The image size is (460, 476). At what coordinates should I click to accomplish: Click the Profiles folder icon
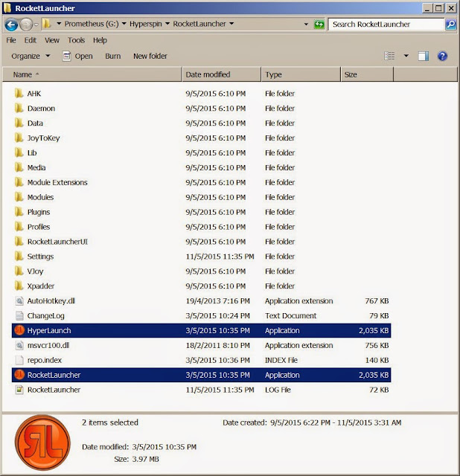click(x=19, y=226)
